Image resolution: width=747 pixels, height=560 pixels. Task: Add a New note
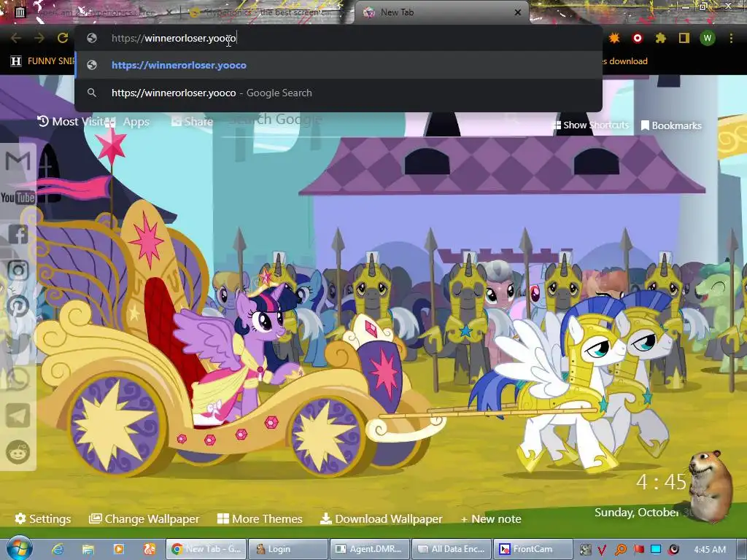click(491, 519)
